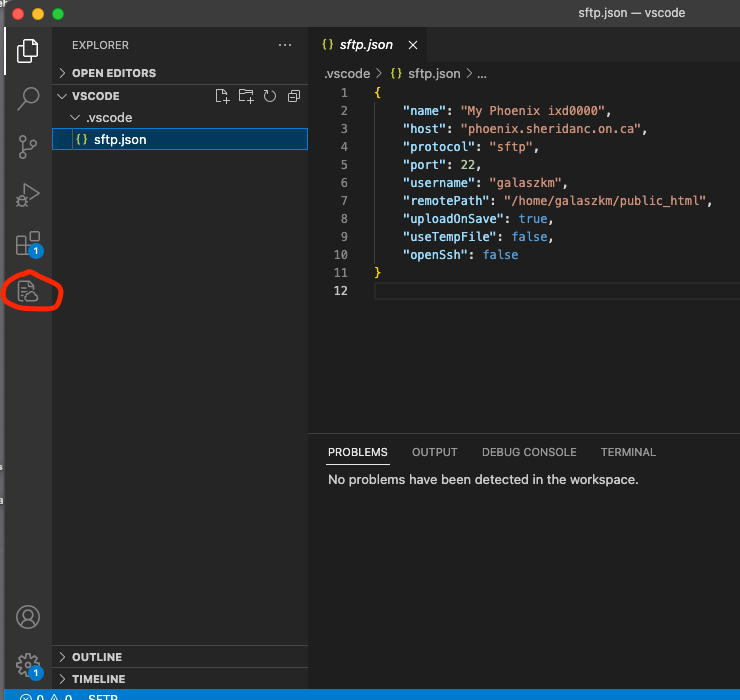Open the Explorer view in activity bar
Image resolution: width=740 pixels, height=700 pixels.
coord(28,50)
